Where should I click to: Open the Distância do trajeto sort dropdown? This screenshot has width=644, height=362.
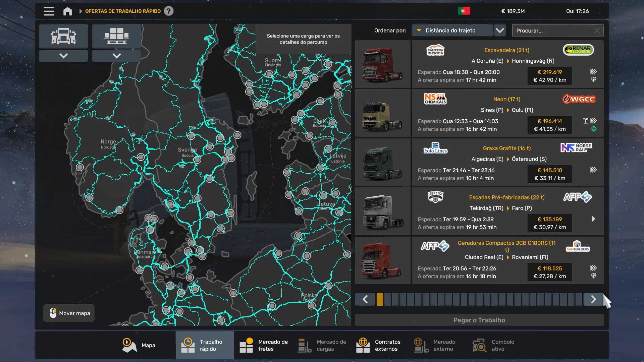point(452,31)
